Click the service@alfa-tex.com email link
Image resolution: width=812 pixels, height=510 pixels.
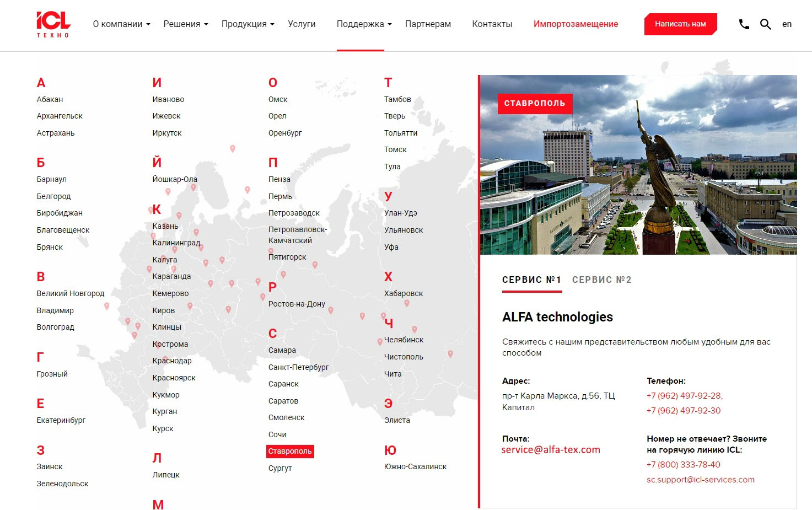coord(551,450)
